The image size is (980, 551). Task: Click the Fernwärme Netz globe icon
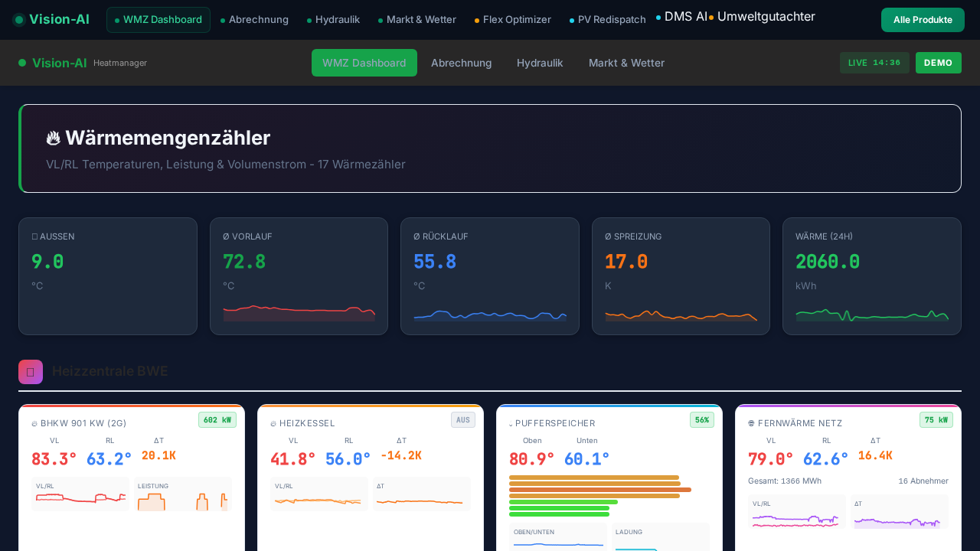point(750,422)
